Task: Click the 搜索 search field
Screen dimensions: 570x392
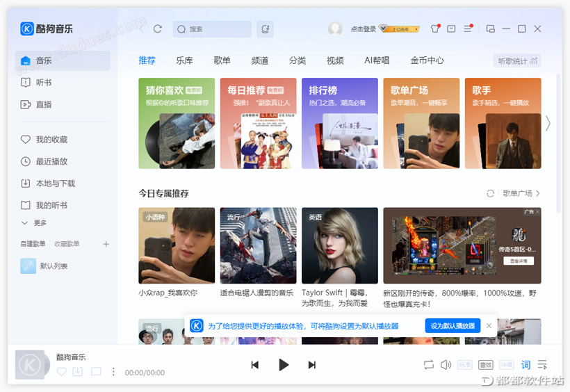Action: pos(212,29)
